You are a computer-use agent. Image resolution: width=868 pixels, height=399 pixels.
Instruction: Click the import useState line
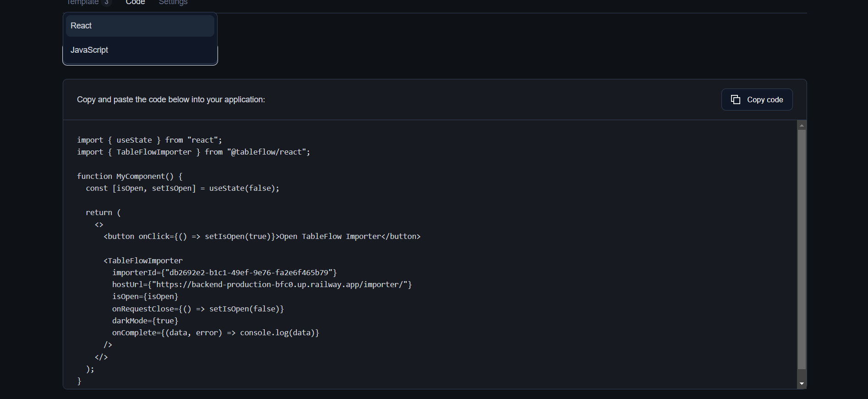(149, 140)
